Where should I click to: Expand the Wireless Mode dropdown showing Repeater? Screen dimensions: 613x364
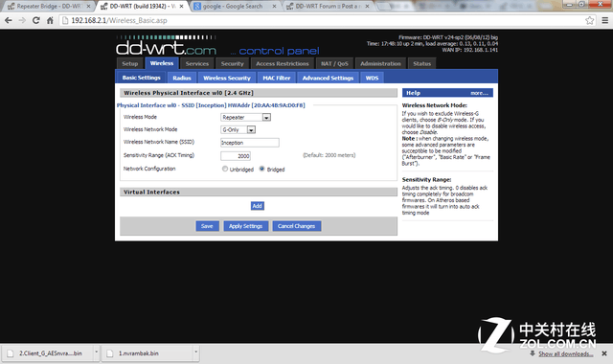pyautogui.click(x=245, y=117)
